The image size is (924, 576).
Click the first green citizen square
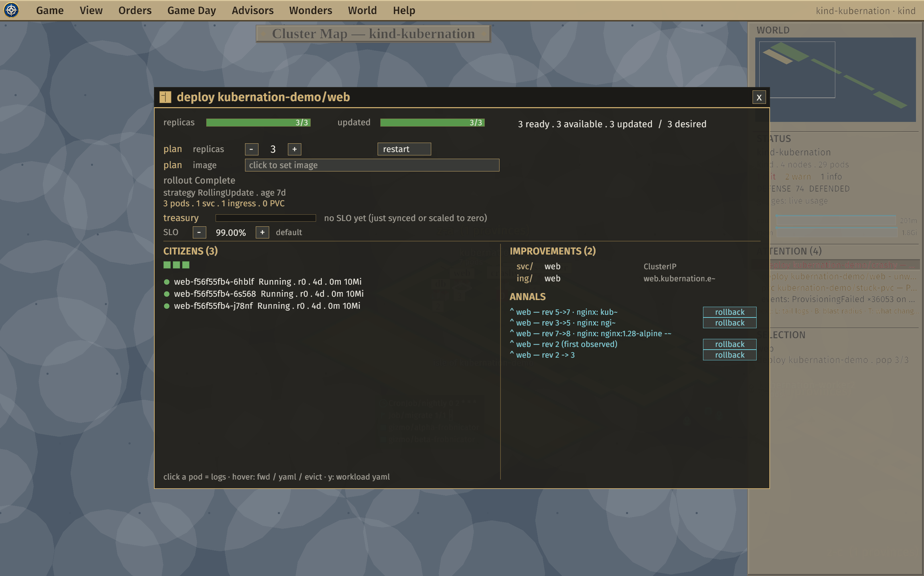click(167, 265)
